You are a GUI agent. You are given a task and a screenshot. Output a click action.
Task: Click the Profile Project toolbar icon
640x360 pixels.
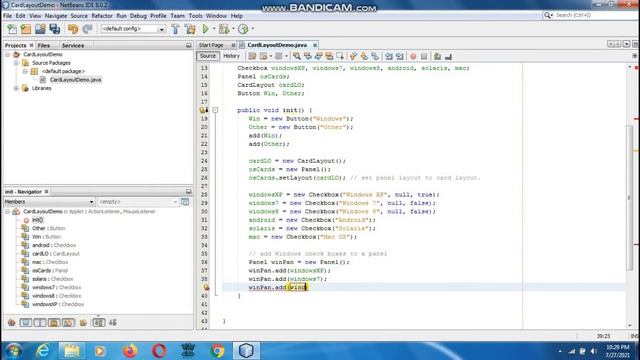coord(243,29)
